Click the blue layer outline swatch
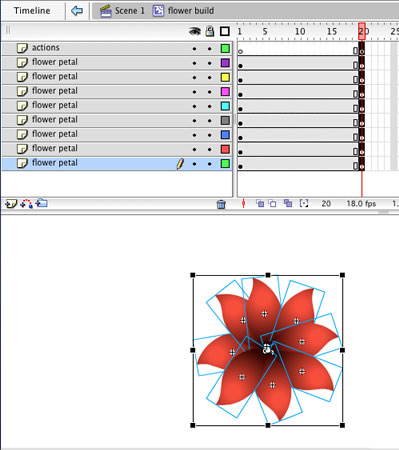Viewport: 399px width, 450px height. 225,135
